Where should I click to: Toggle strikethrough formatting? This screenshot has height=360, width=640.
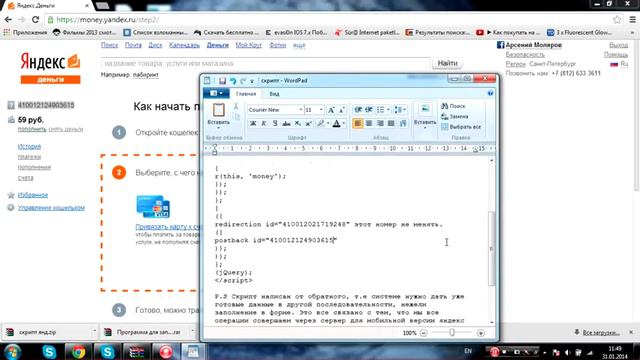(286, 123)
